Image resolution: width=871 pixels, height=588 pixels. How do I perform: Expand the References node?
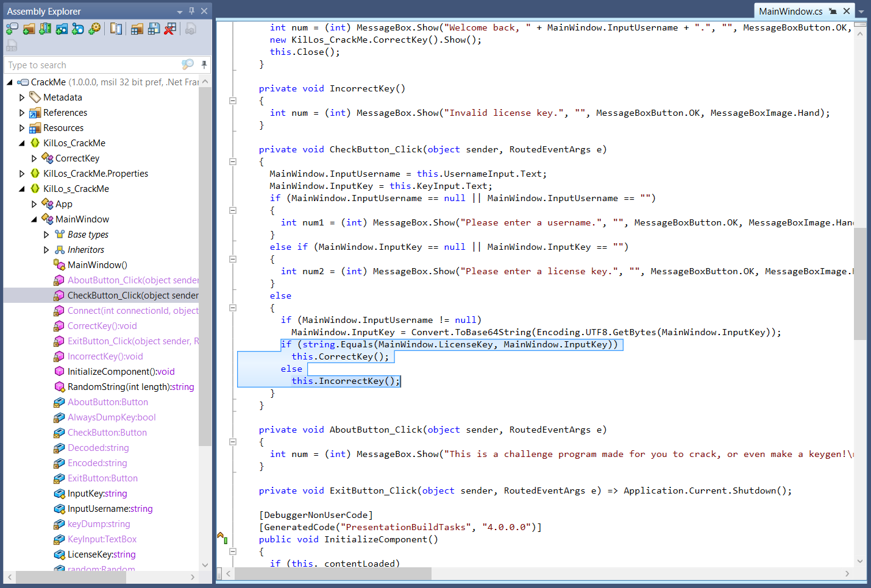tap(22, 113)
